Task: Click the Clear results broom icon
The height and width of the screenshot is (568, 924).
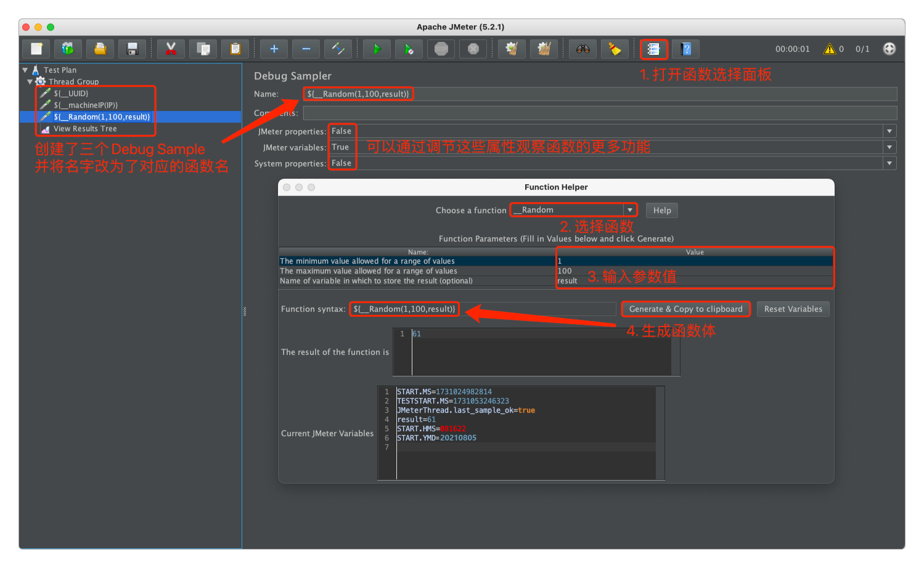Action: coord(512,49)
